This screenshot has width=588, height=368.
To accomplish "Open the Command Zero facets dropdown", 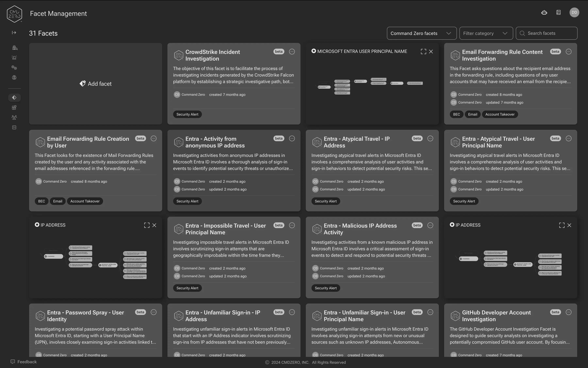I will [422, 33].
